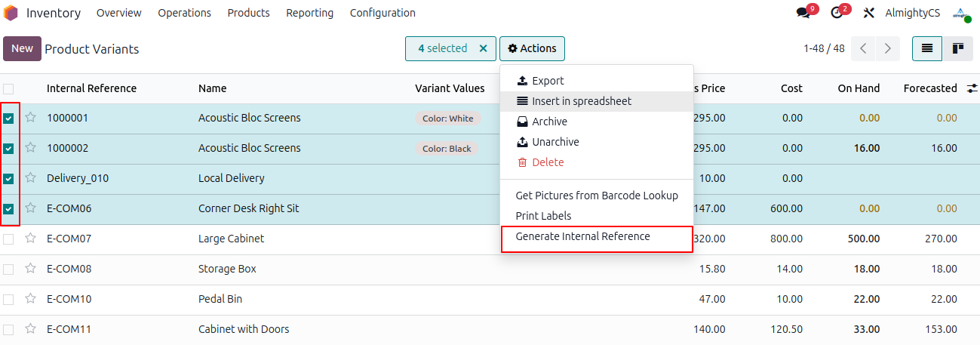
Task: Toggle the select-all header checkbox
Action: pyautogui.click(x=8, y=89)
